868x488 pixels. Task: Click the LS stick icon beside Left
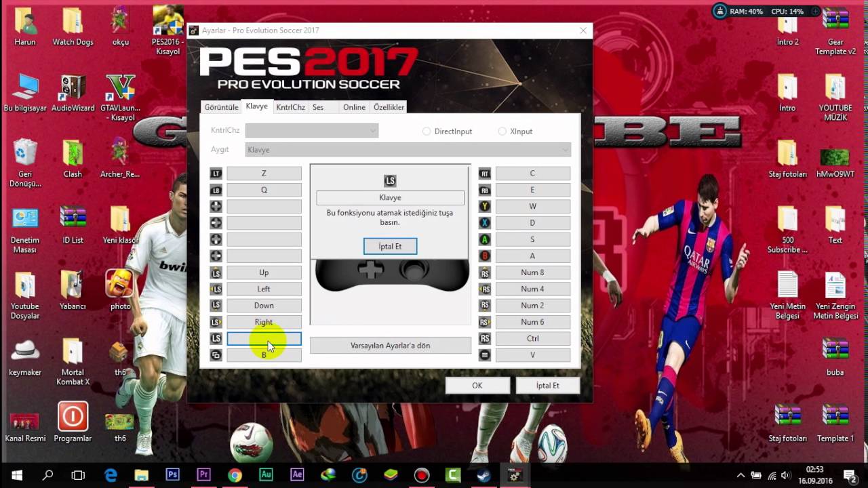(216, 289)
